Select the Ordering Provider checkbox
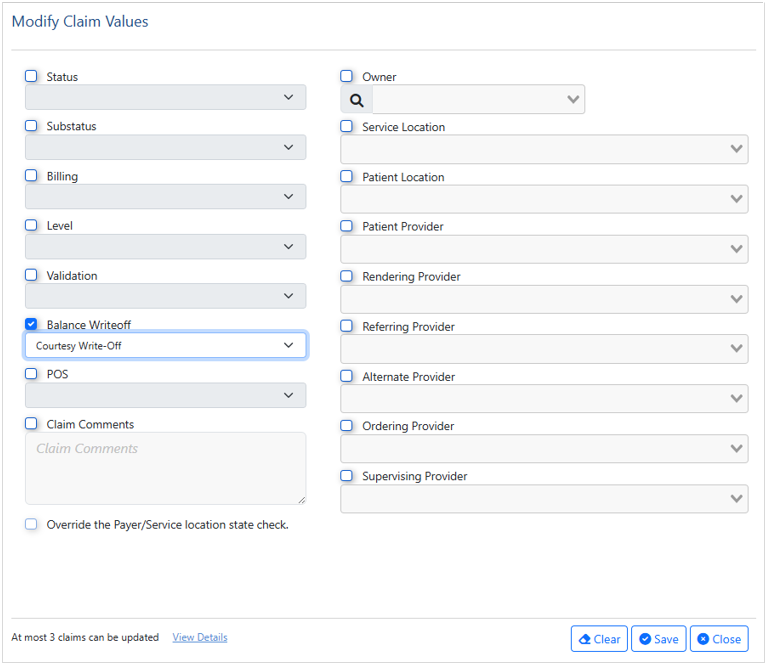 click(x=347, y=426)
